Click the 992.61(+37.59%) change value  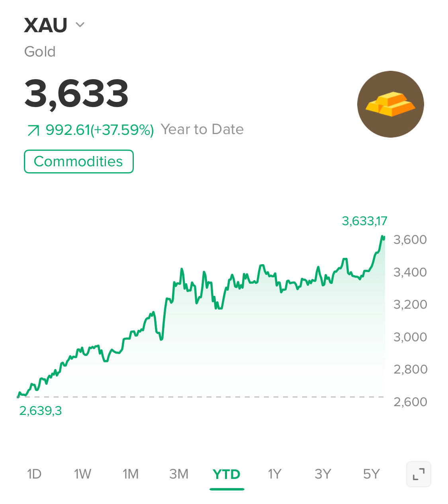click(x=100, y=130)
